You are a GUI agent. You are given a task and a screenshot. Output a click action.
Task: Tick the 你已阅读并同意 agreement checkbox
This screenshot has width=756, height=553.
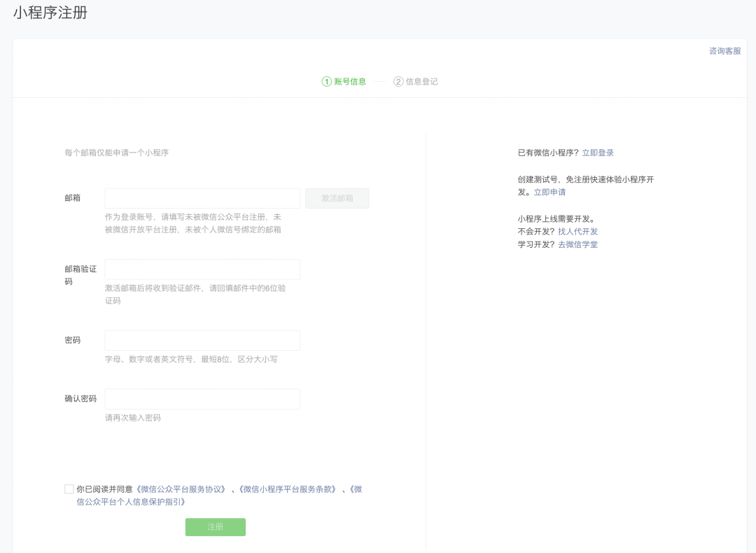[69, 489]
